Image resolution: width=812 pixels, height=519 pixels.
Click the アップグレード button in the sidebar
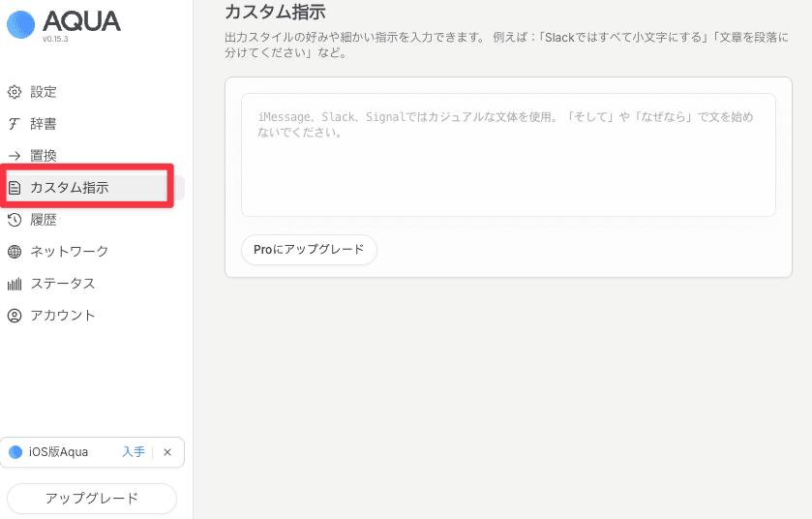[x=92, y=499]
